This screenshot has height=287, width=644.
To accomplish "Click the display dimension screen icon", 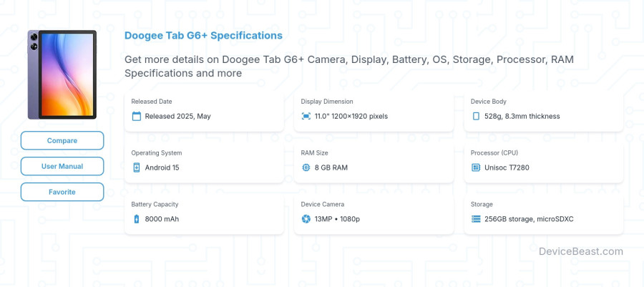I will click(x=306, y=116).
